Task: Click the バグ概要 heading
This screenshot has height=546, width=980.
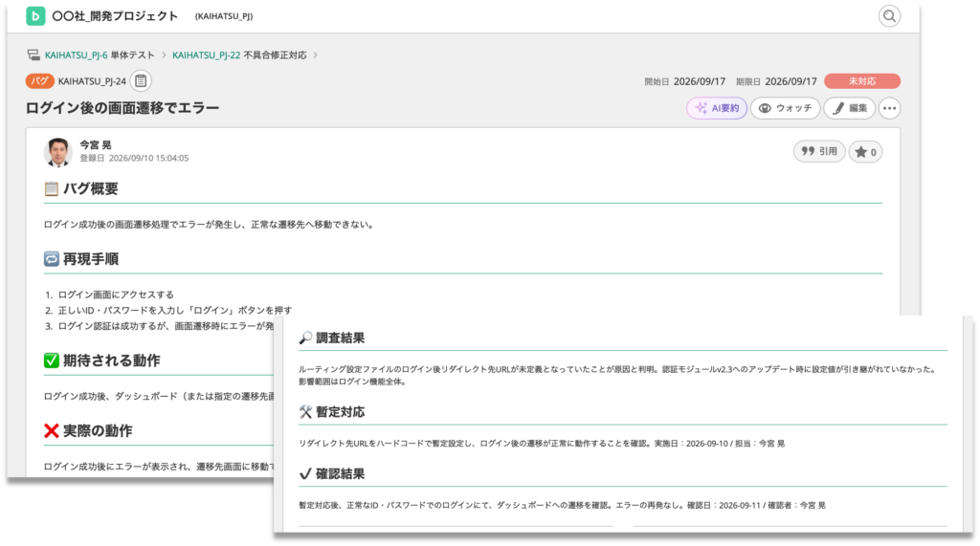Action: 91,188
